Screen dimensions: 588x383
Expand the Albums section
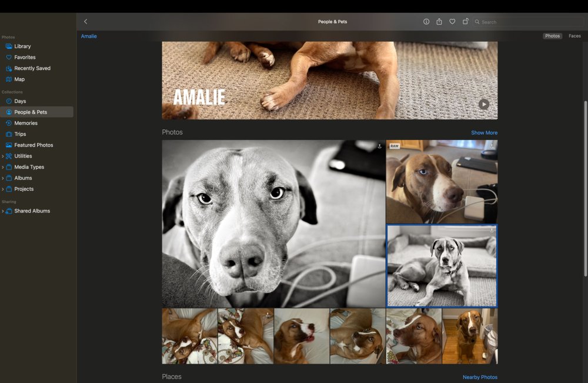point(2,178)
